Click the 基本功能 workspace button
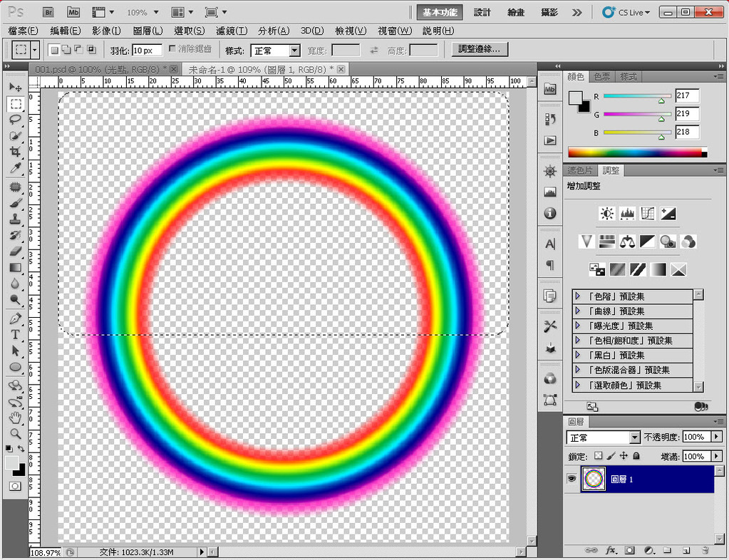The height and width of the screenshot is (560, 729). point(440,12)
